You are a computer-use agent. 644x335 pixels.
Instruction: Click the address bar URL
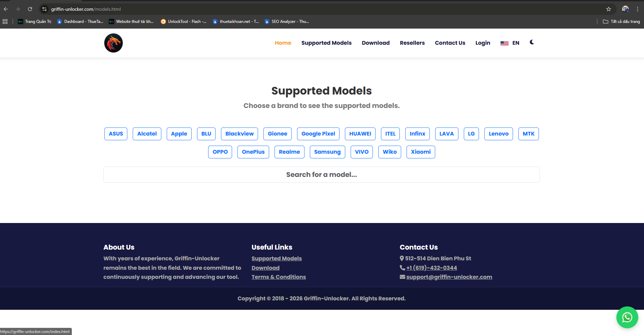coord(86,9)
